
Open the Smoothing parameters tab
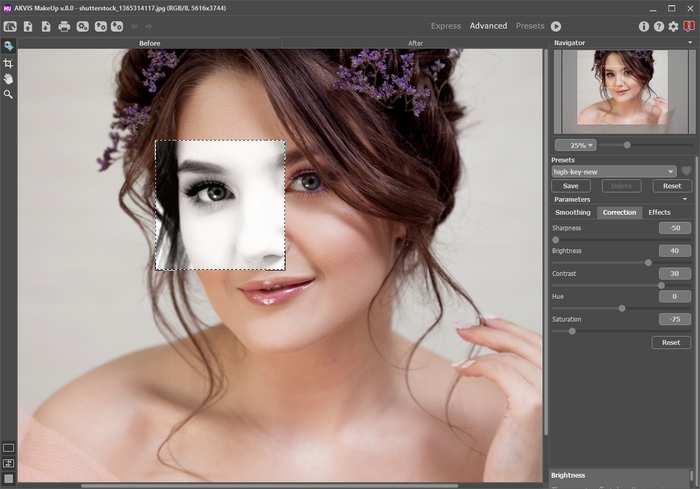tap(573, 213)
